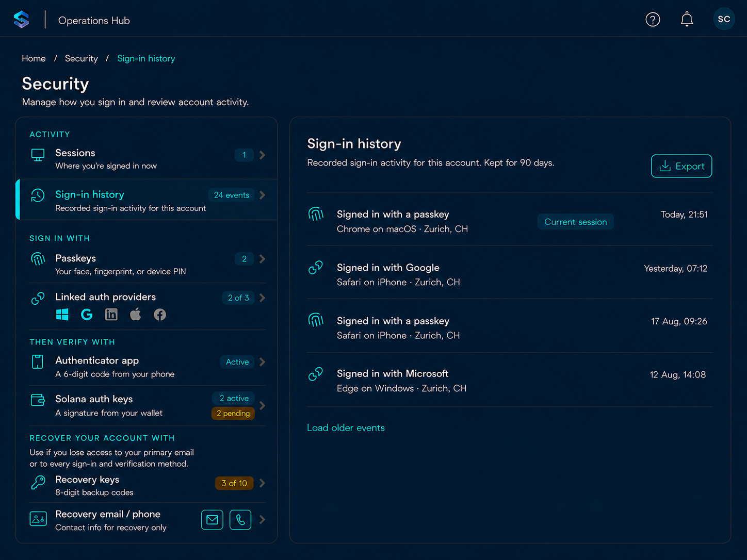Expand Authenticator app chevron
747x560 pixels.
point(263,362)
